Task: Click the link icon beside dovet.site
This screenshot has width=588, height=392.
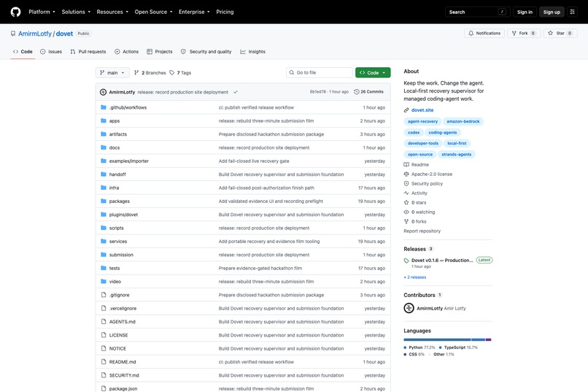Action: click(406, 110)
